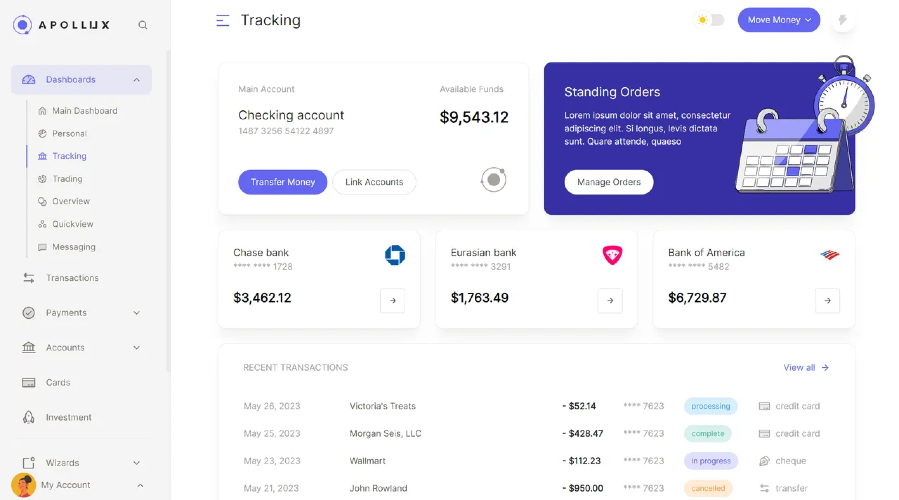
Task: Click the lightning bolt icon in header
Action: pos(842,20)
